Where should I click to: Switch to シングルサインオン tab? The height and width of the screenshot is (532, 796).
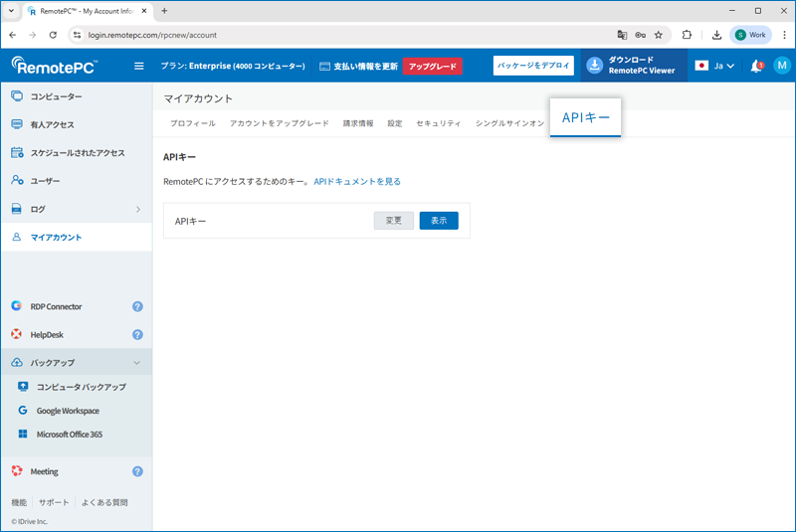[509, 123]
